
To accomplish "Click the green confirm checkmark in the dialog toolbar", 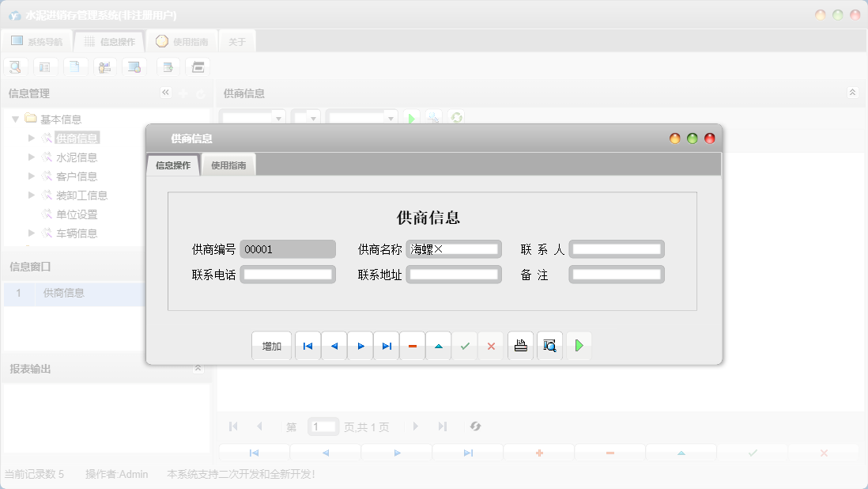I will 465,345.
